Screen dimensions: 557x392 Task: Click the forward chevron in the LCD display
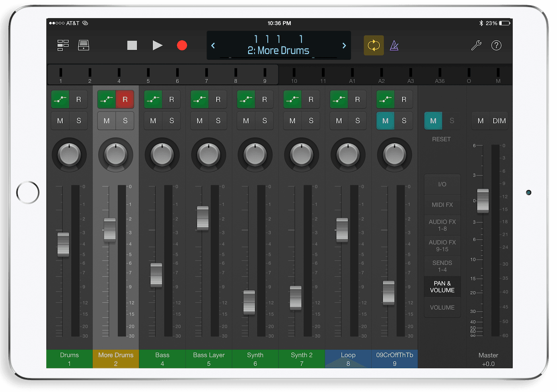[x=344, y=45]
